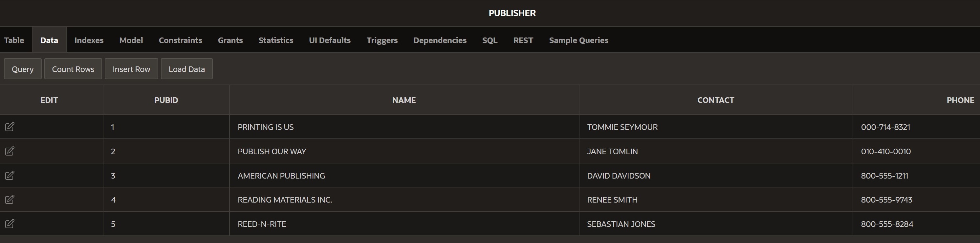Click the NAME column header
The width and height of the screenshot is (980, 243).
[x=404, y=100]
